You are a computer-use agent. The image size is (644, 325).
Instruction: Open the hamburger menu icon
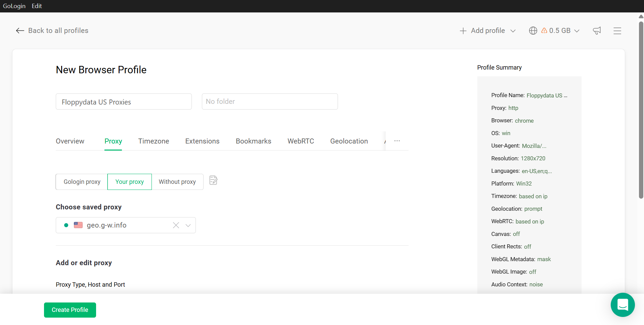tap(617, 31)
